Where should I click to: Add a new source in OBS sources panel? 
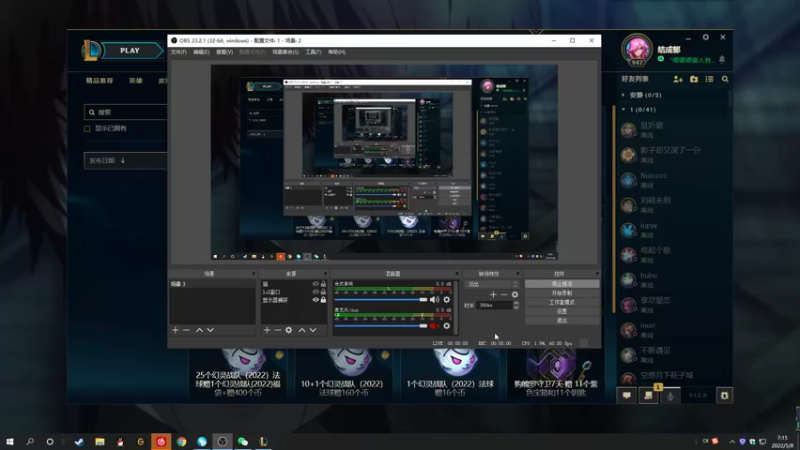click(x=267, y=330)
